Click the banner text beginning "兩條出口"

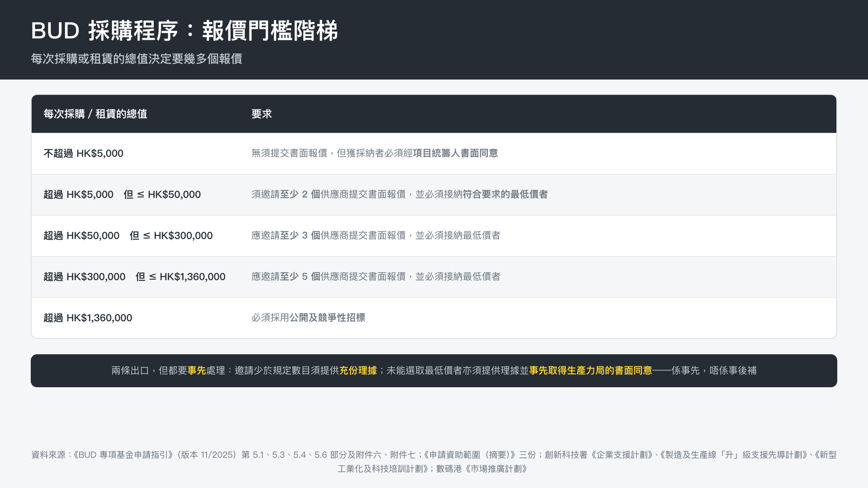coord(434,371)
